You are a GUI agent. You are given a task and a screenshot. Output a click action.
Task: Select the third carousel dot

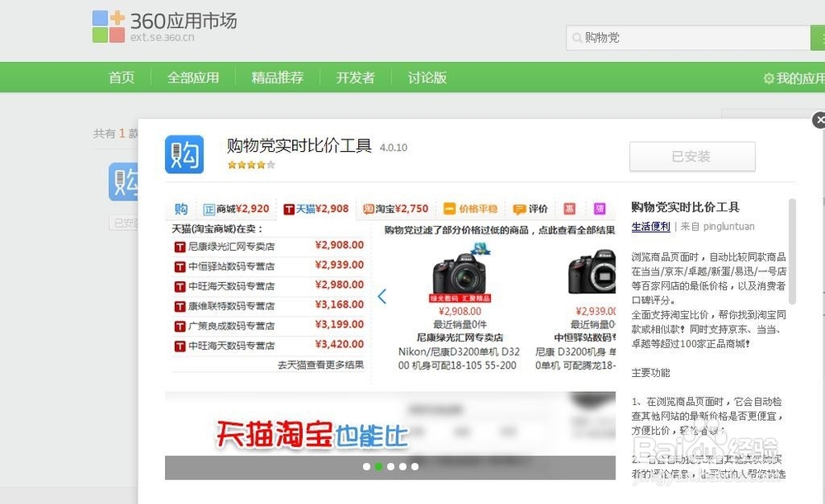pyautogui.click(x=390, y=466)
